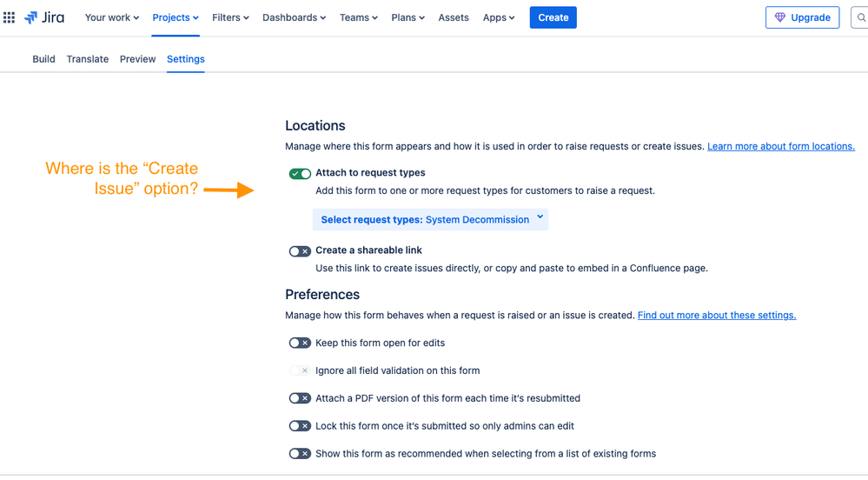Image resolution: width=868 pixels, height=480 pixels.
Task: Toggle Show this form as recommended
Action: [x=300, y=454]
